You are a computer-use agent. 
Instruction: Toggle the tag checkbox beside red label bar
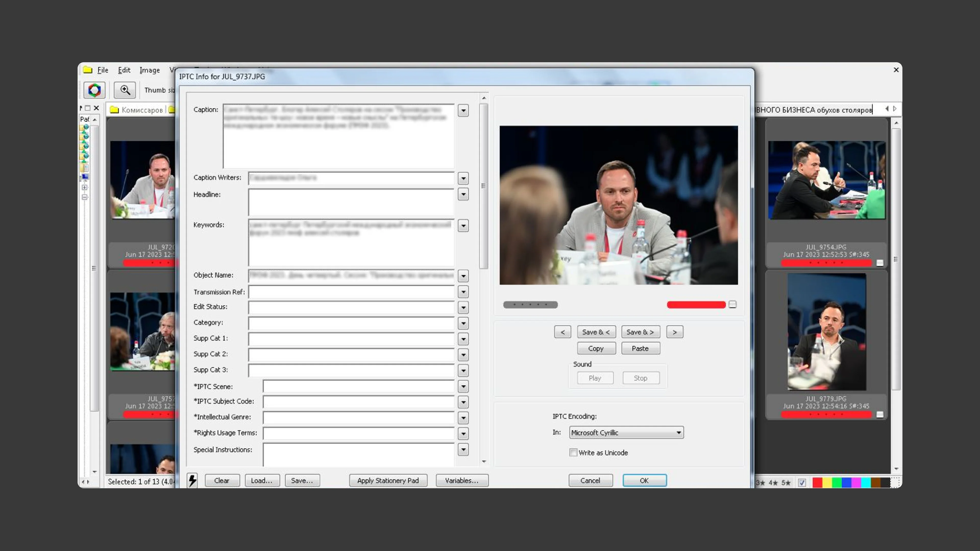click(x=732, y=304)
